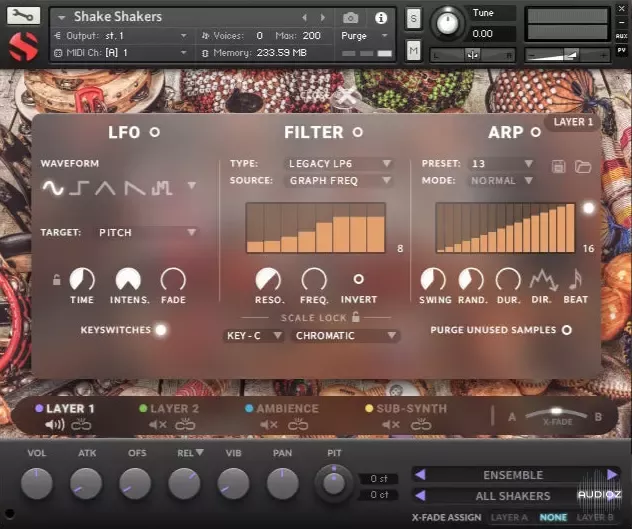Toggle the LFO time lock icon
Viewport: 632px width, 529px height.
point(56,279)
